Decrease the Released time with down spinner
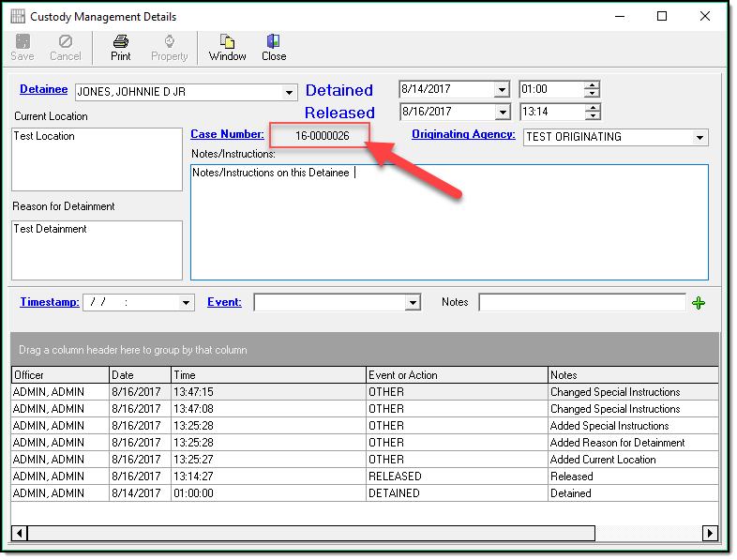 592,116
